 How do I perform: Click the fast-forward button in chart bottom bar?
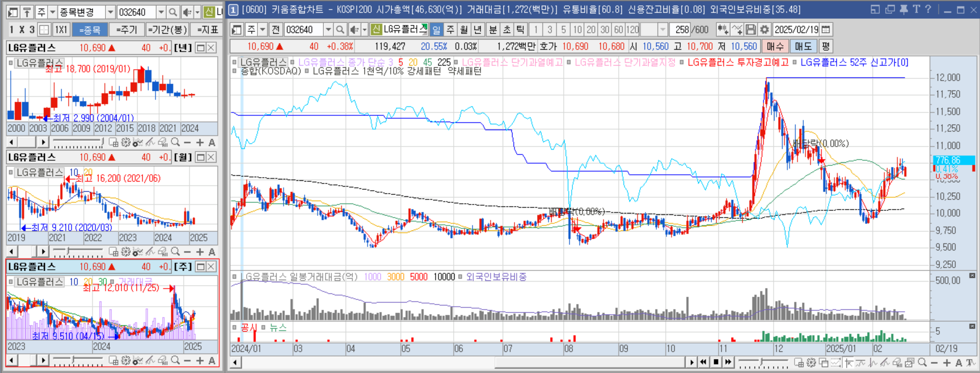[x=729, y=362]
